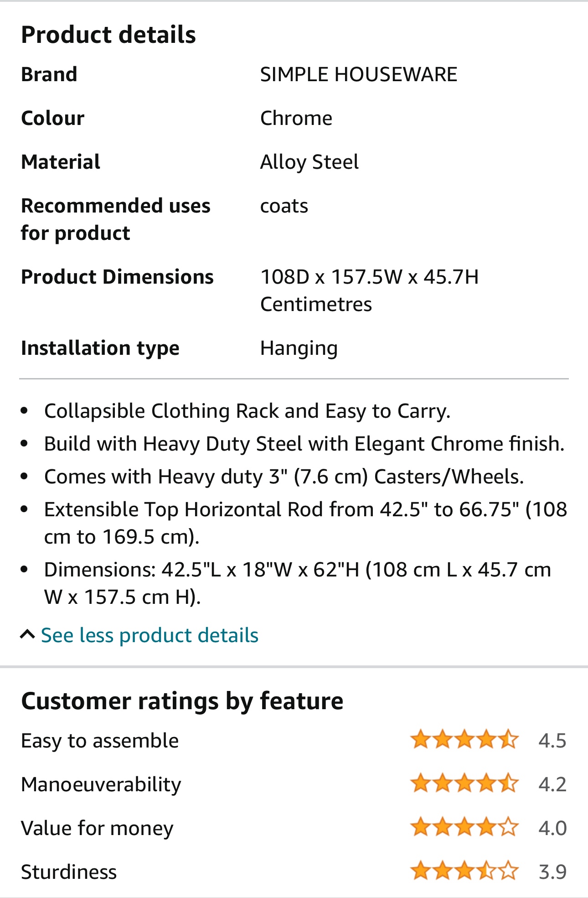
Task: Open the Sturdiness star rating
Action: point(464,871)
